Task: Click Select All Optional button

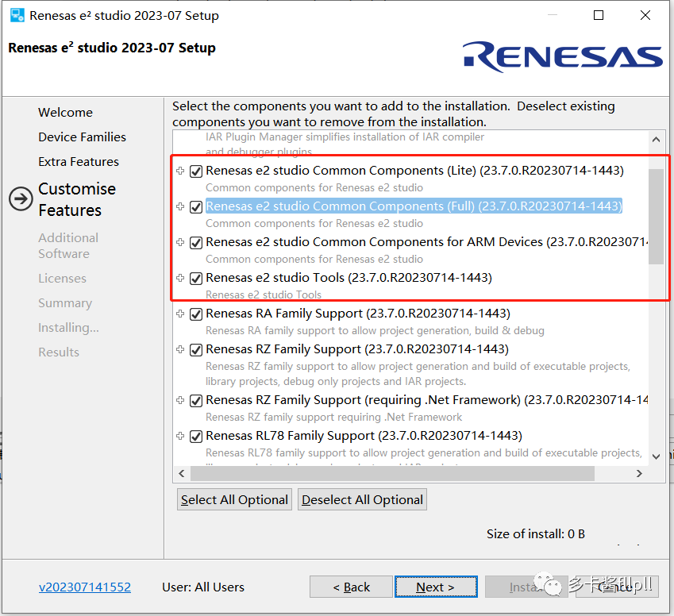Action: [x=234, y=499]
